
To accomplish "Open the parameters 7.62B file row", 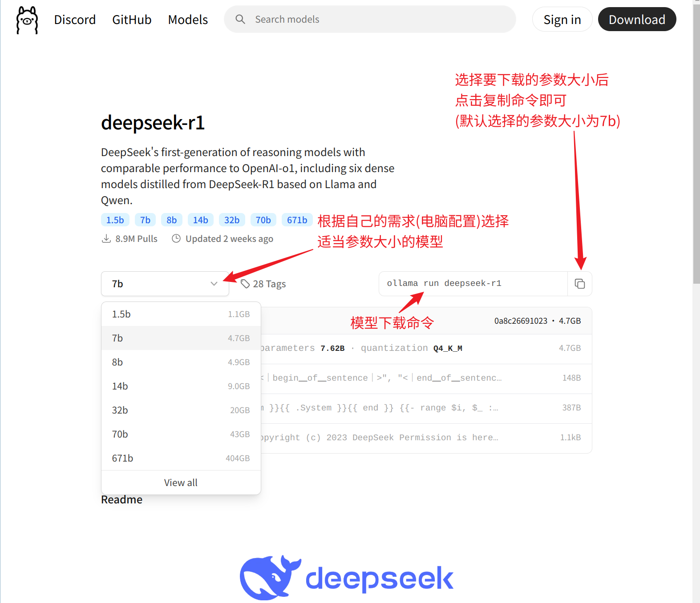I will click(x=426, y=349).
